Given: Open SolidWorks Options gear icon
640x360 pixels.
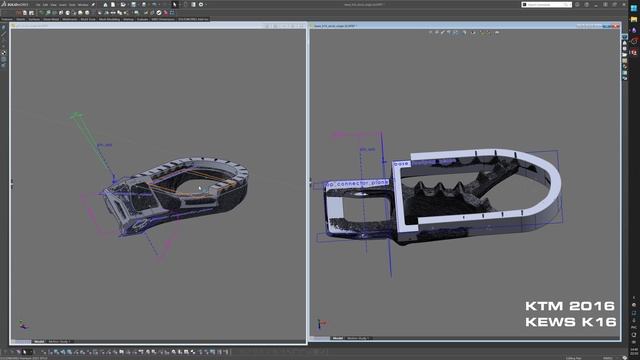Looking at the screenshot, I should pos(201,4).
